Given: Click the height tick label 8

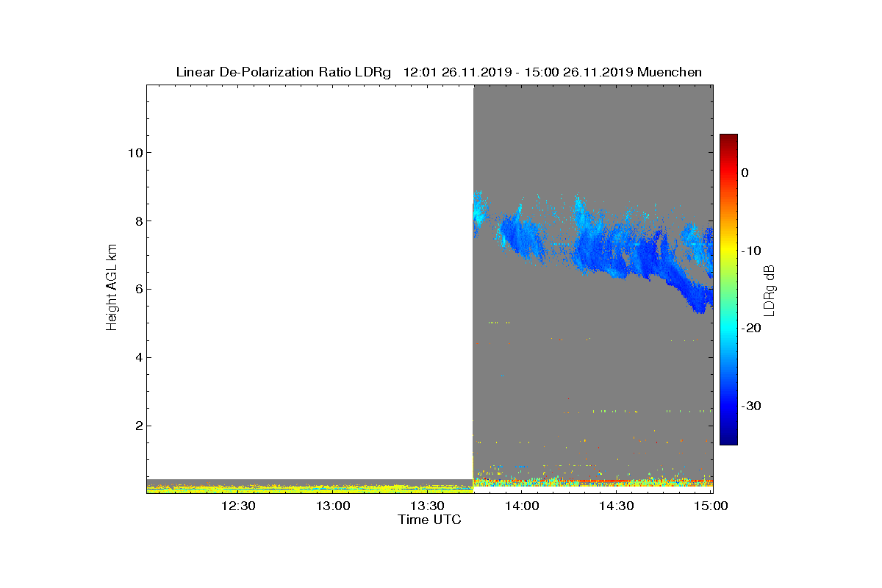Looking at the screenshot, I should [x=137, y=221].
